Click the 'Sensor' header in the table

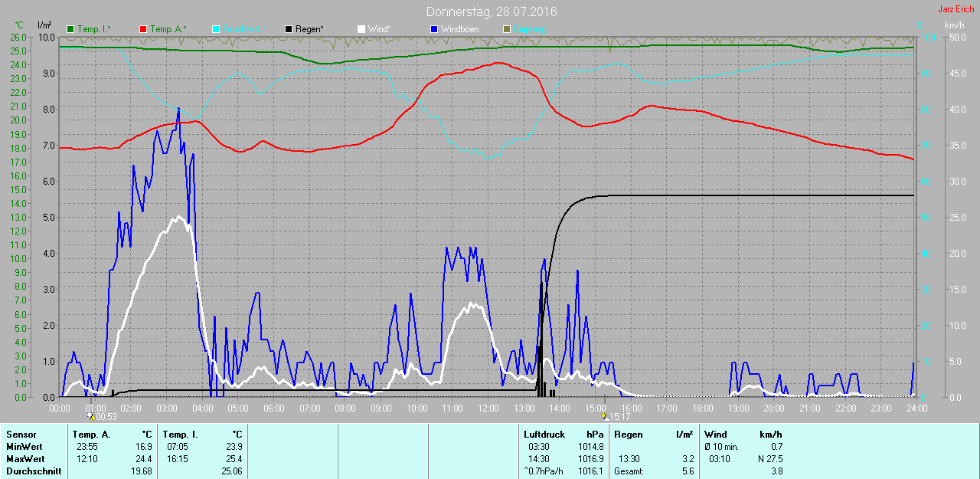pyautogui.click(x=21, y=435)
